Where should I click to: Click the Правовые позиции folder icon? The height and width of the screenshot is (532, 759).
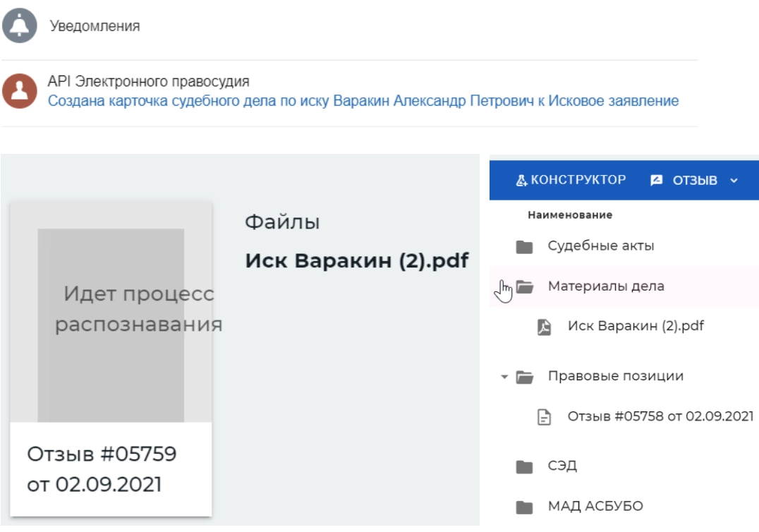[x=523, y=377]
